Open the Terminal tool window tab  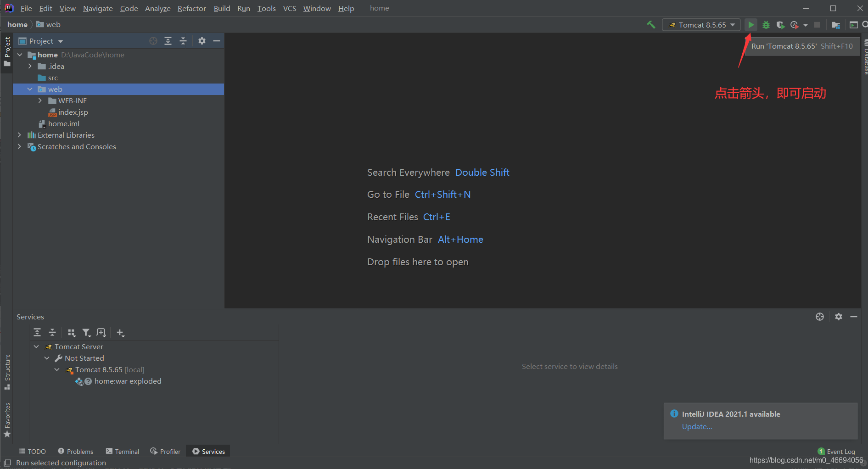(122, 452)
